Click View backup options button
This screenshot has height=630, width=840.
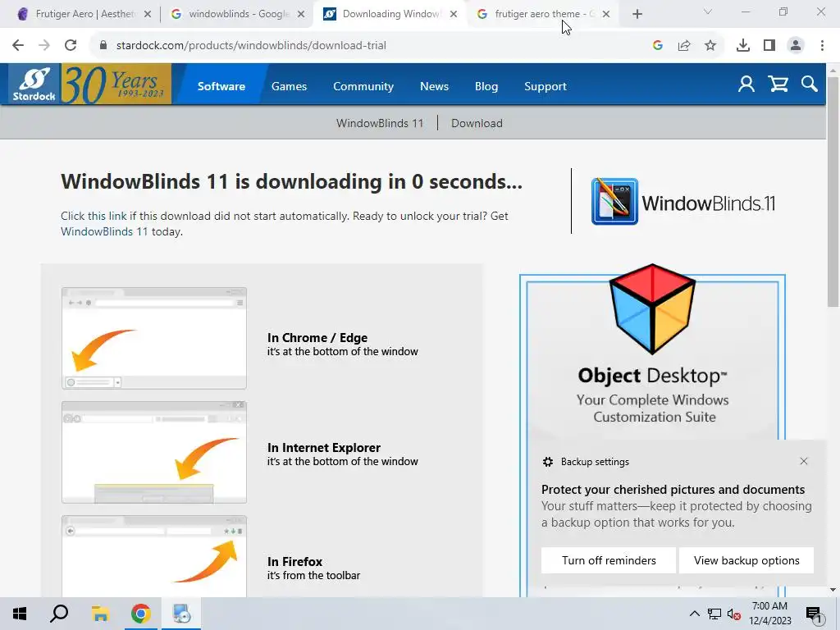746,560
